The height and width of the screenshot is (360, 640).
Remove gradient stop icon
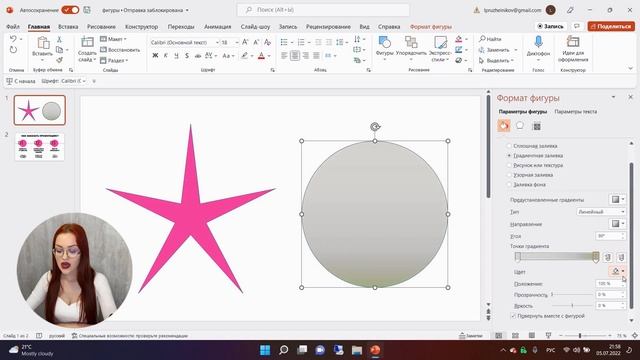click(x=621, y=257)
